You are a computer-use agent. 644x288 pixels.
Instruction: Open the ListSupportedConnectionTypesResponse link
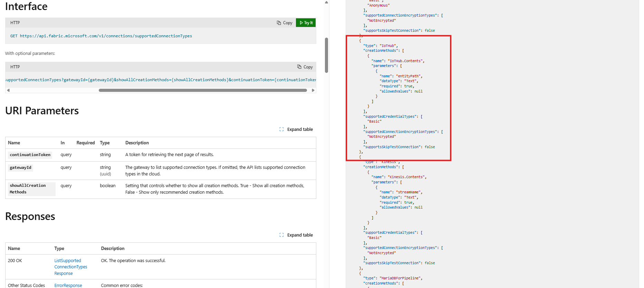click(x=70, y=267)
